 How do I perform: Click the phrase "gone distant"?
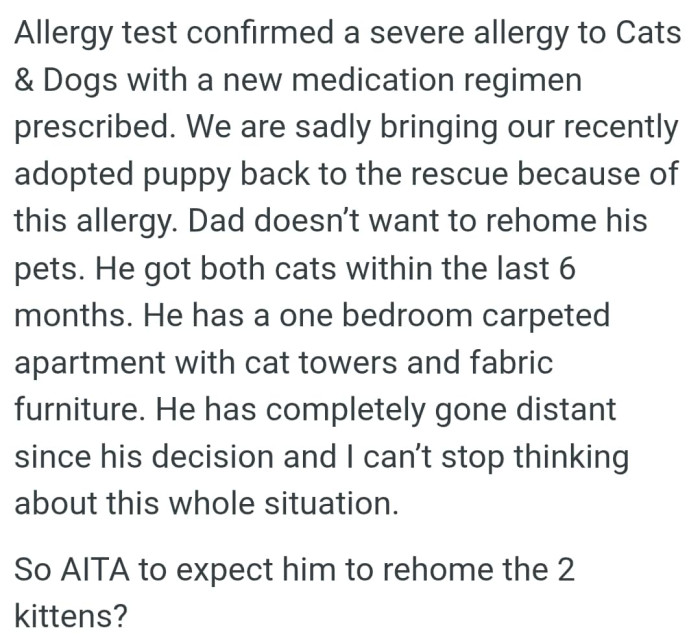point(525,412)
